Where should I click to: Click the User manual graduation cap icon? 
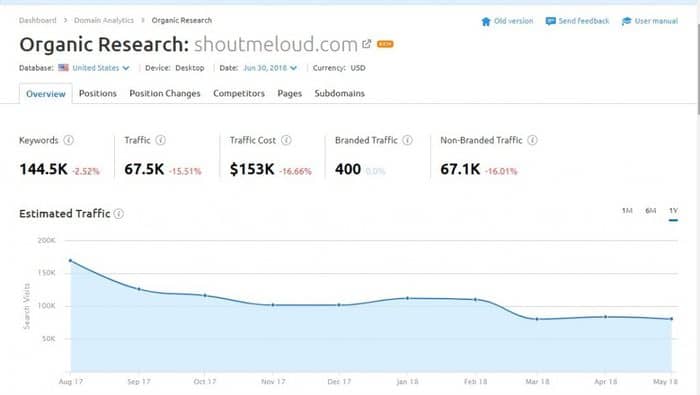click(626, 21)
